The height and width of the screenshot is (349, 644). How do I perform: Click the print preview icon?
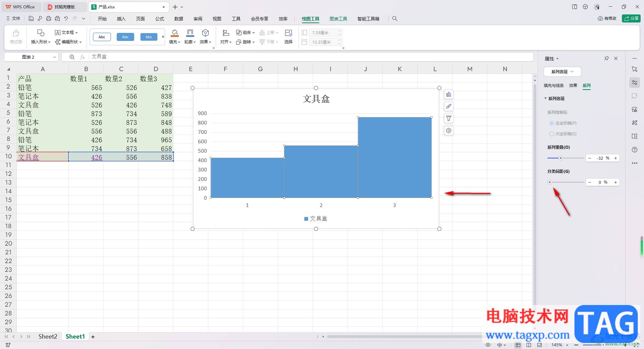point(57,19)
